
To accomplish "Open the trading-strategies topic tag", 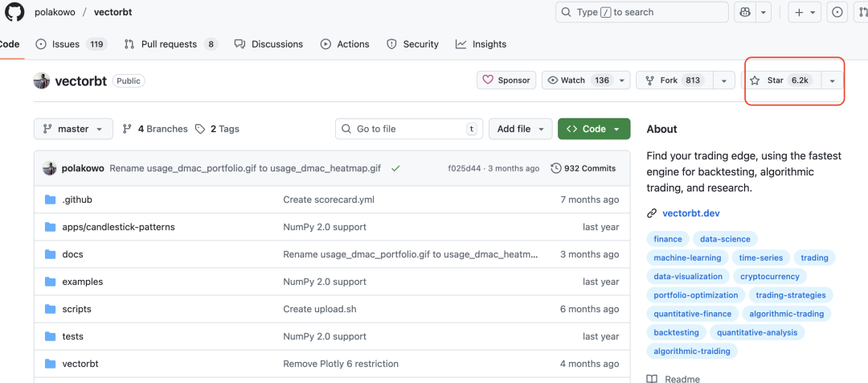I will [x=791, y=294].
